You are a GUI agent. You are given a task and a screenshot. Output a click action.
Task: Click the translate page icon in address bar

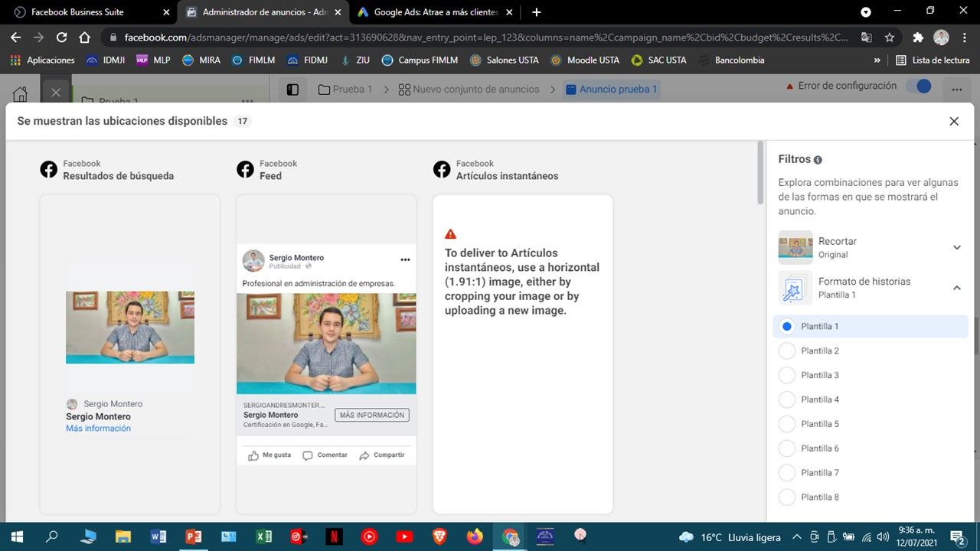(866, 37)
